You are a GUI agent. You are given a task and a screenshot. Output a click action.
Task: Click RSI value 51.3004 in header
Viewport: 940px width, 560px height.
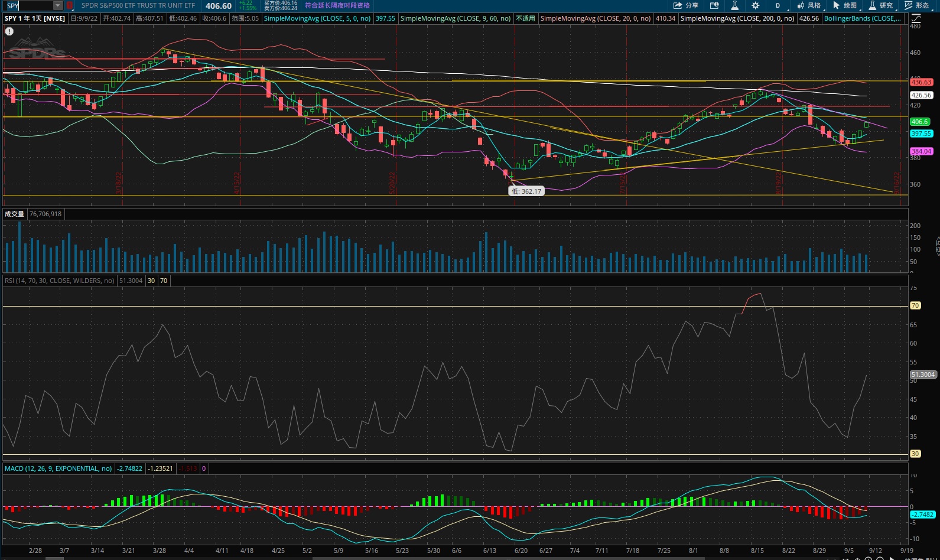click(x=131, y=281)
